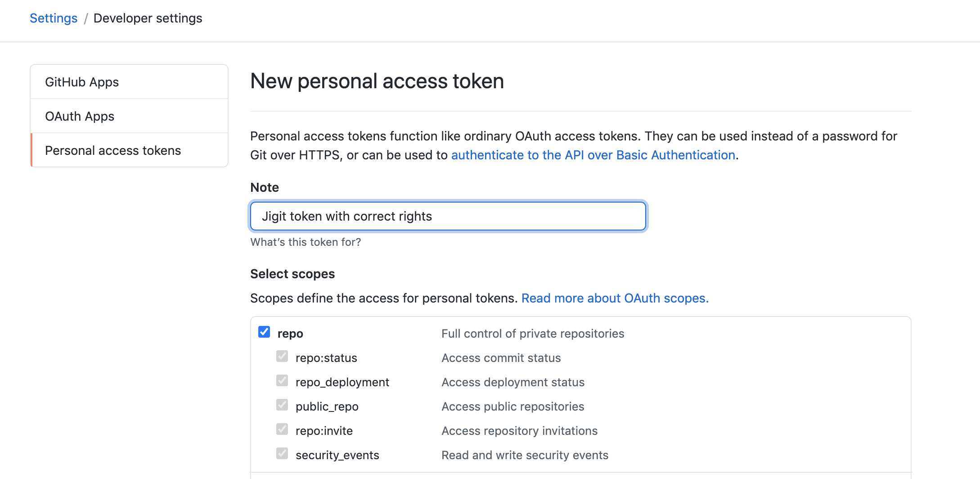Viewport: 980px width, 479px height.
Task: Open the Basic Authentication API link
Action: click(x=593, y=155)
